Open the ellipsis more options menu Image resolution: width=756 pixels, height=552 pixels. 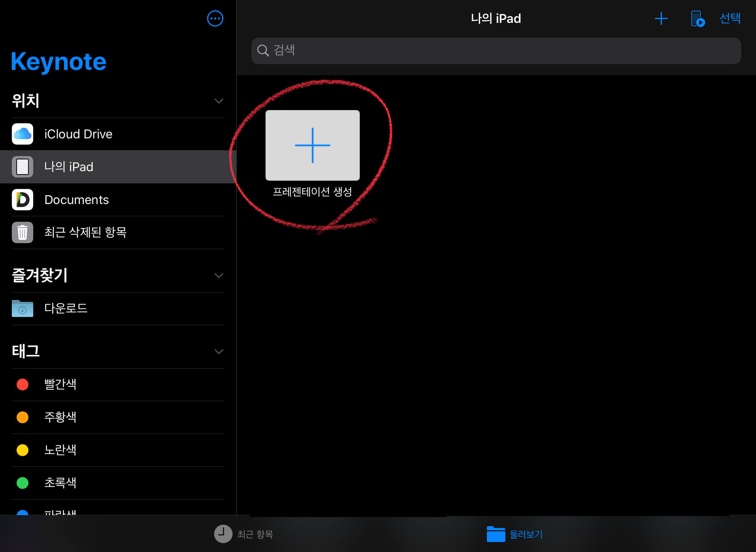215,18
